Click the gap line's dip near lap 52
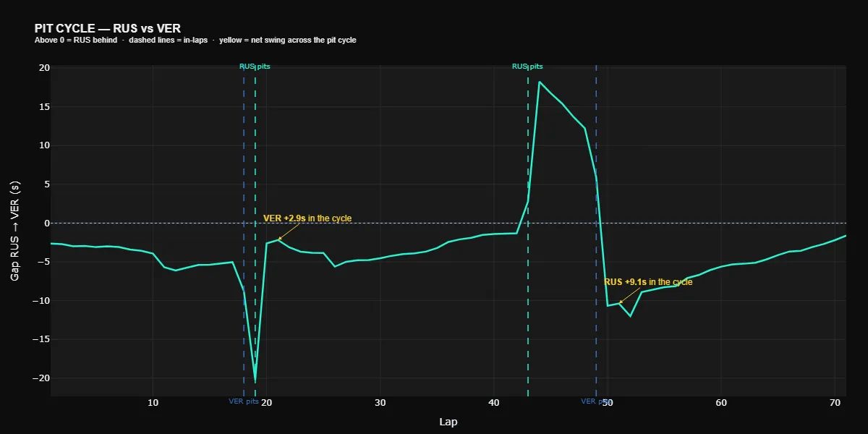This screenshot has height=434, width=868. [631, 316]
